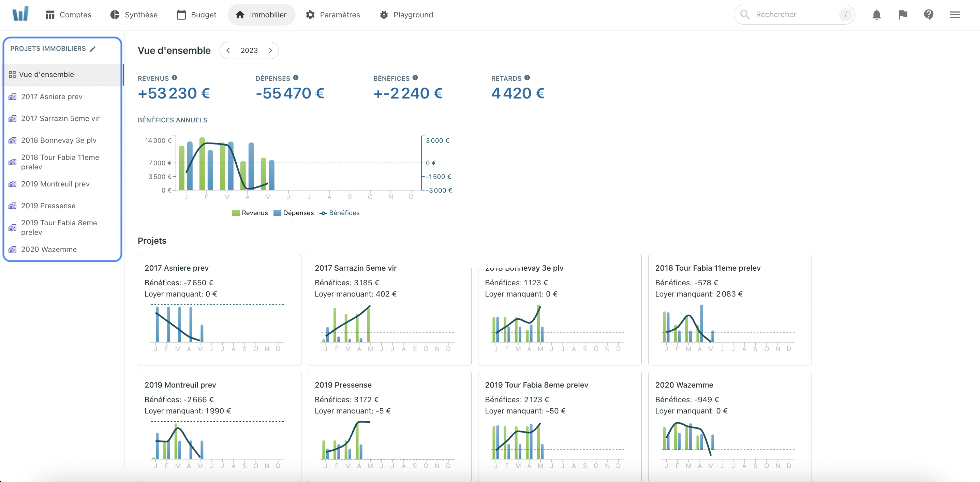
Task: Focus the Rechercher search field
Action: point(793,15)
